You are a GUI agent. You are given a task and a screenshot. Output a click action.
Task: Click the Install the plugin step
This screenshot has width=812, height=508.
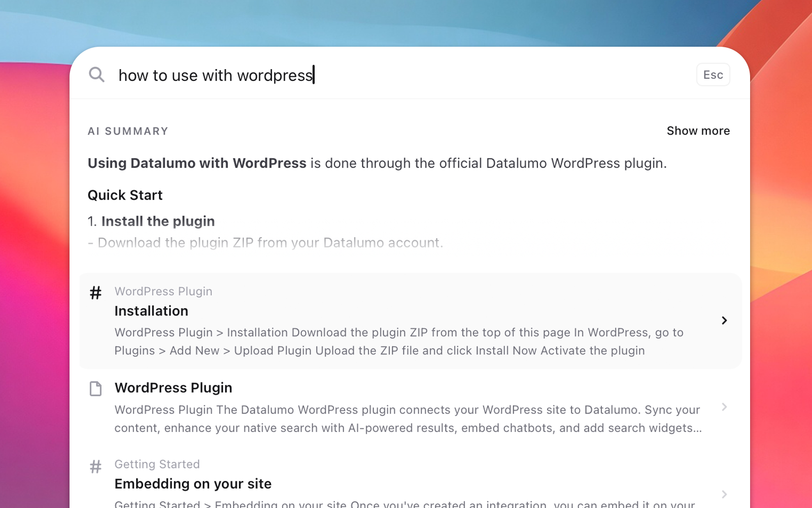pos(151,221)
